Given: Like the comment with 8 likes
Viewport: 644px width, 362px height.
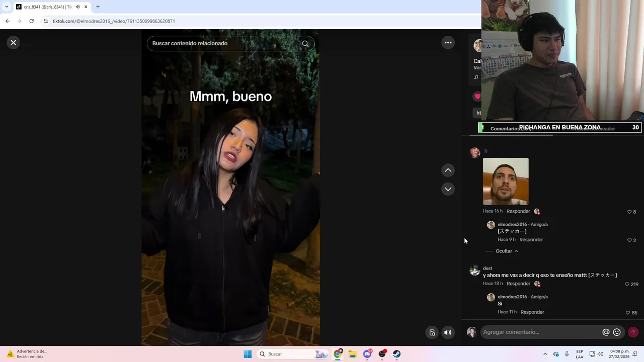Looking at the screenshot, I should coord(629,212).
